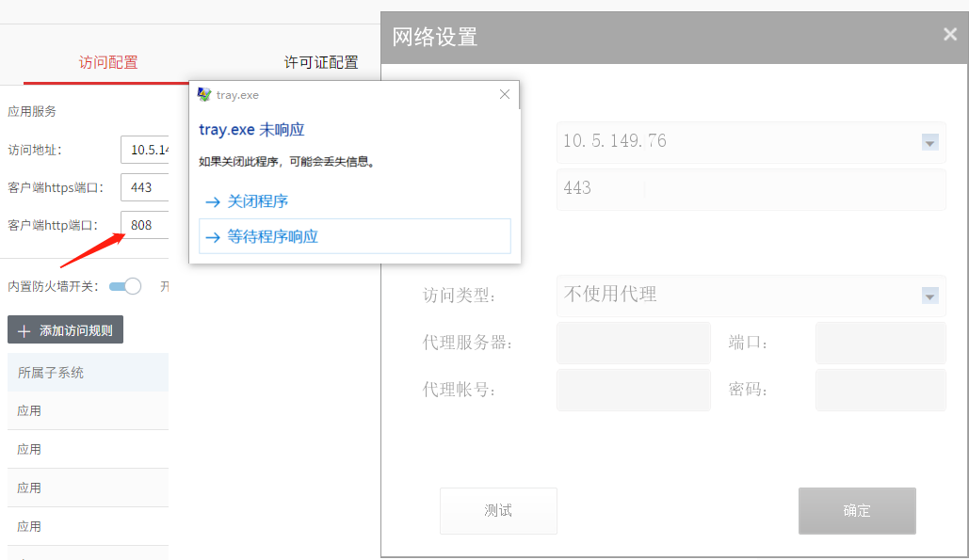Click the tray.exe program icon in dialog titlebar
Viewport: 969px width, 560px height.
click(202, 94)
